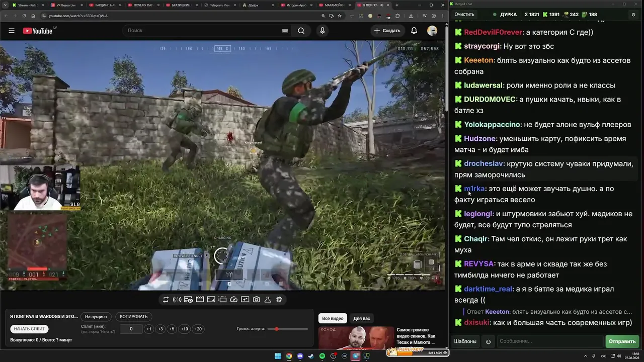Image resolution: width=644 pixels, height=362 pixels.
Task: Open the YouTube guide hamburger menu
Action: [12, 31]
